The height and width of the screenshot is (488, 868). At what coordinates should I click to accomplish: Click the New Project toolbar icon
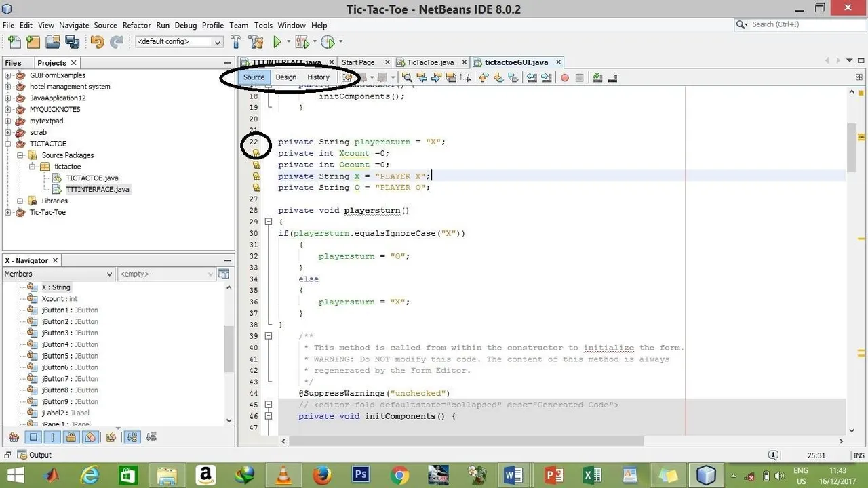[33, 42]
